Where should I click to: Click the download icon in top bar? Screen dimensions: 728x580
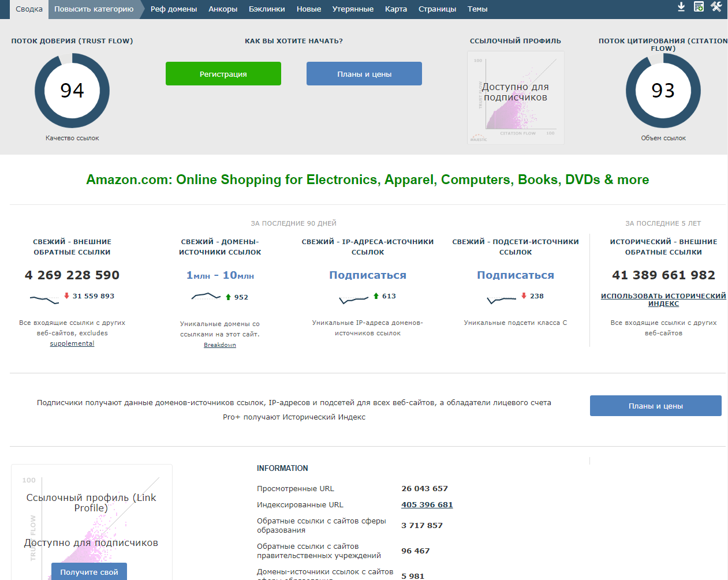(x=681, y=6)
